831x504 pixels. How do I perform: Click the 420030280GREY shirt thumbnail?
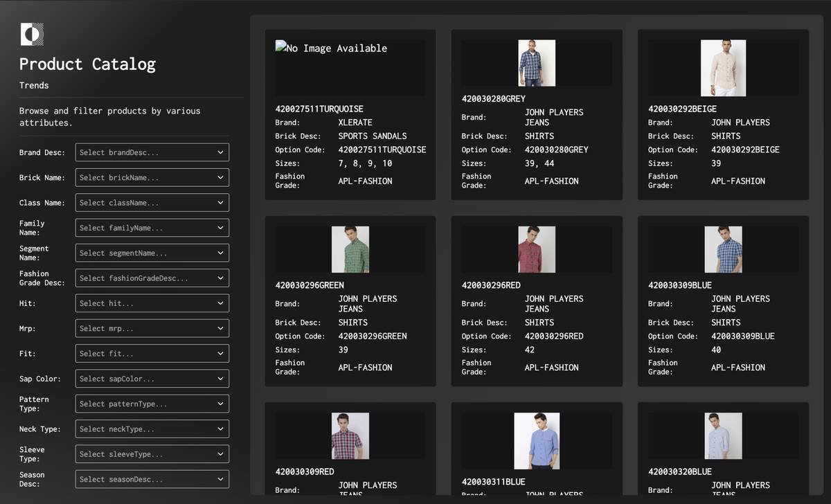[x=537, y=63]
